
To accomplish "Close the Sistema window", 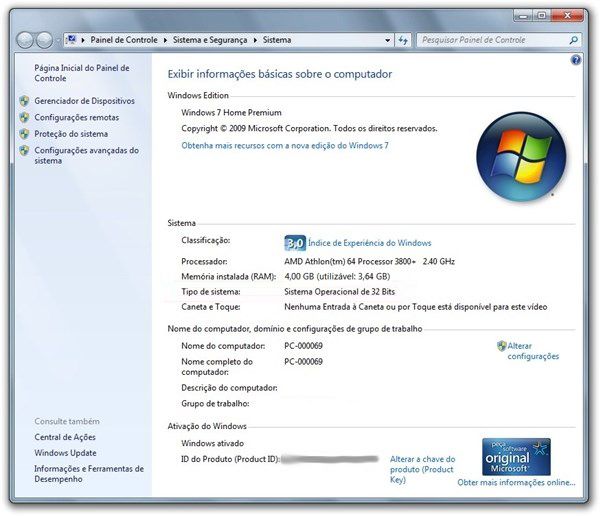I will coord(567,16).
